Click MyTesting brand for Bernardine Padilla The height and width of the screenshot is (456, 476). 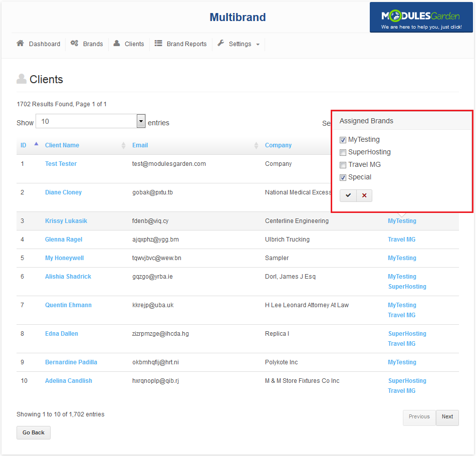402,362
